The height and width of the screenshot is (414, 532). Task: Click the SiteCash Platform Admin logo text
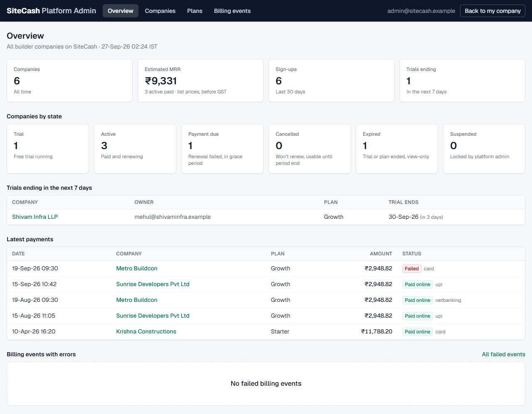pos(51,11)
